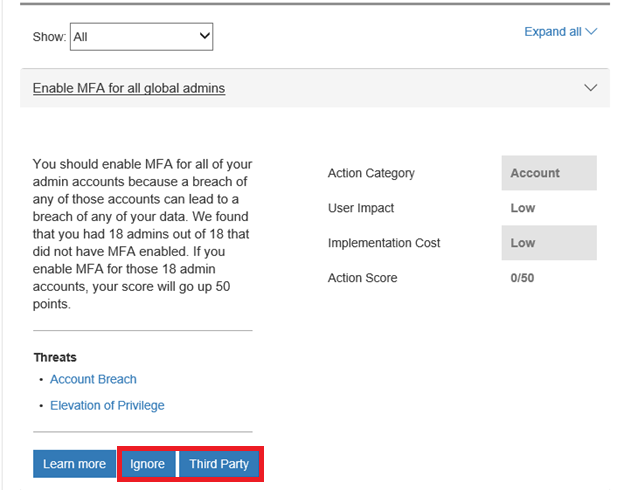The height and width of the screenshot is (490, 624).
Task: Click the Ignore button
Action: [147, 464]
